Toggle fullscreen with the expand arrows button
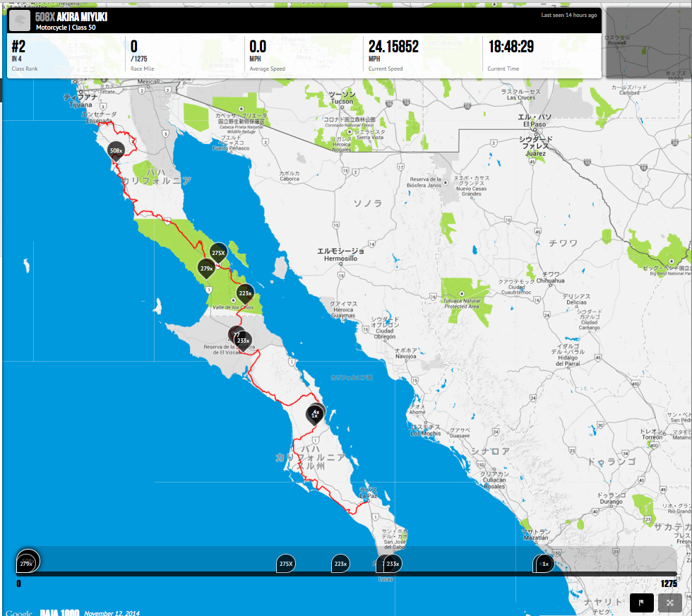Screen dimensions: 692x616 (670, 603)
